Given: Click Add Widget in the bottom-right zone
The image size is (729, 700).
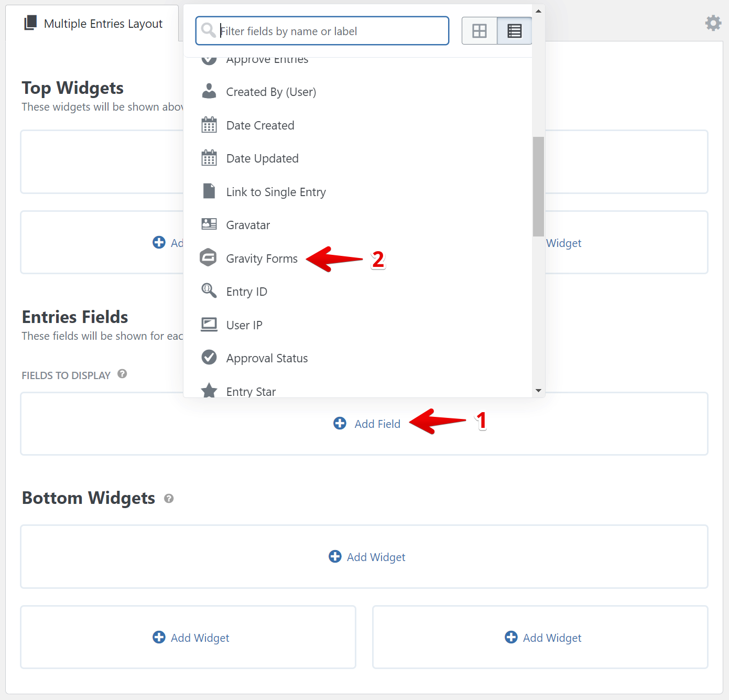Looking at the screenshot, I should 552,638.
